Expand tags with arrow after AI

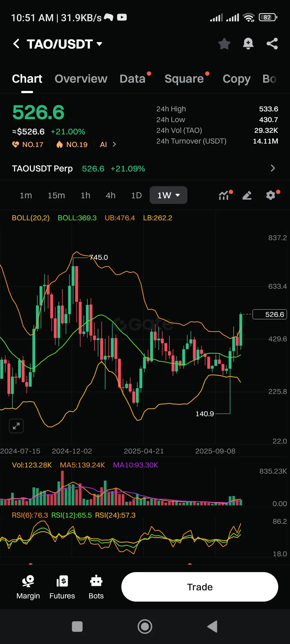pyautogui.click(x=114, y=144)
